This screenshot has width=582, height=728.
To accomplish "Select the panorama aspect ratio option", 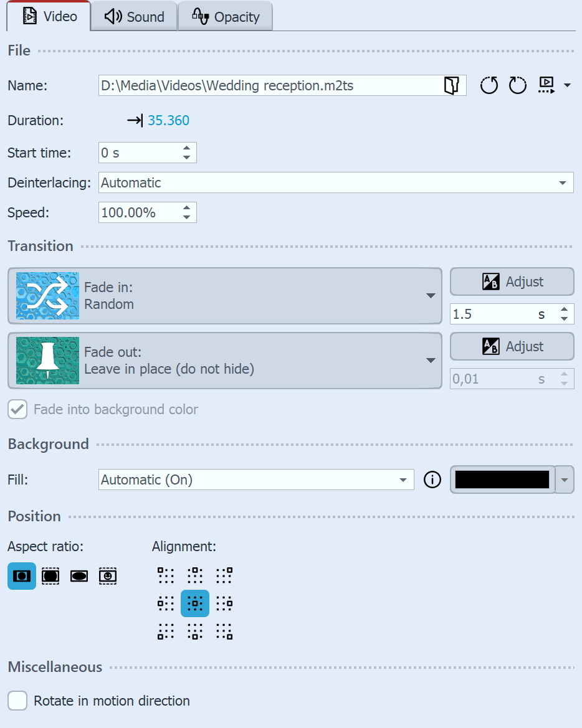I will click(x=79, y=575).
